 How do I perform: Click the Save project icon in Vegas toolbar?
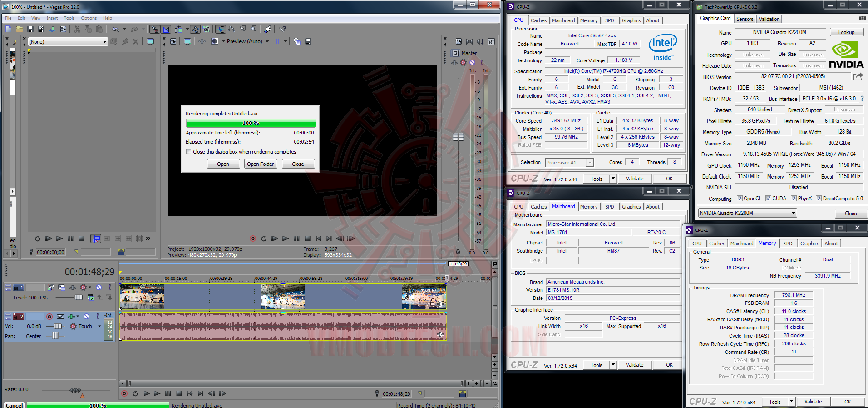30,29
